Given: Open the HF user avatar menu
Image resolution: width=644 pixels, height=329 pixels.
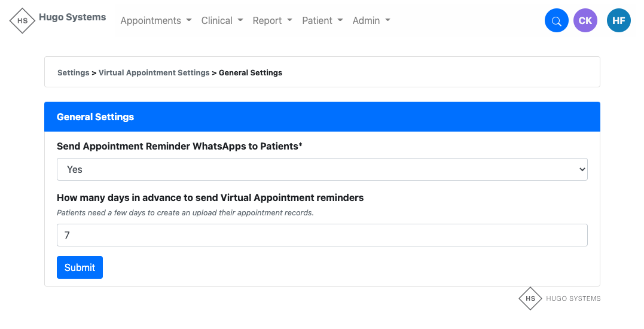Looking at the screenshot, I should click(618, 21).
